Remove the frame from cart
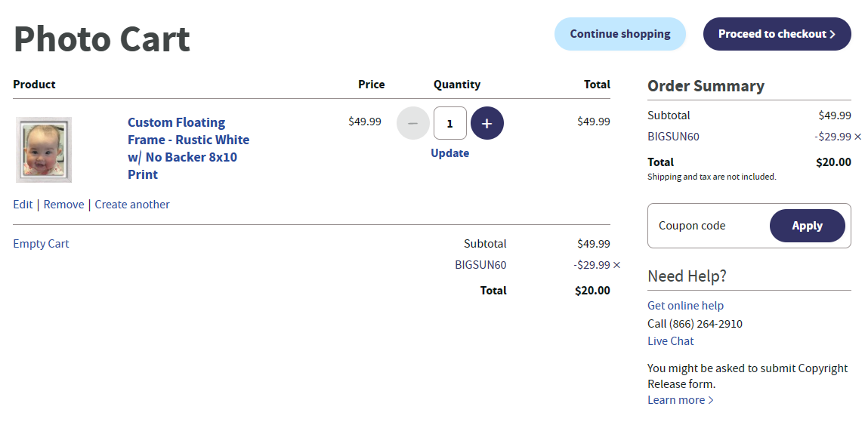 point(64,205)
